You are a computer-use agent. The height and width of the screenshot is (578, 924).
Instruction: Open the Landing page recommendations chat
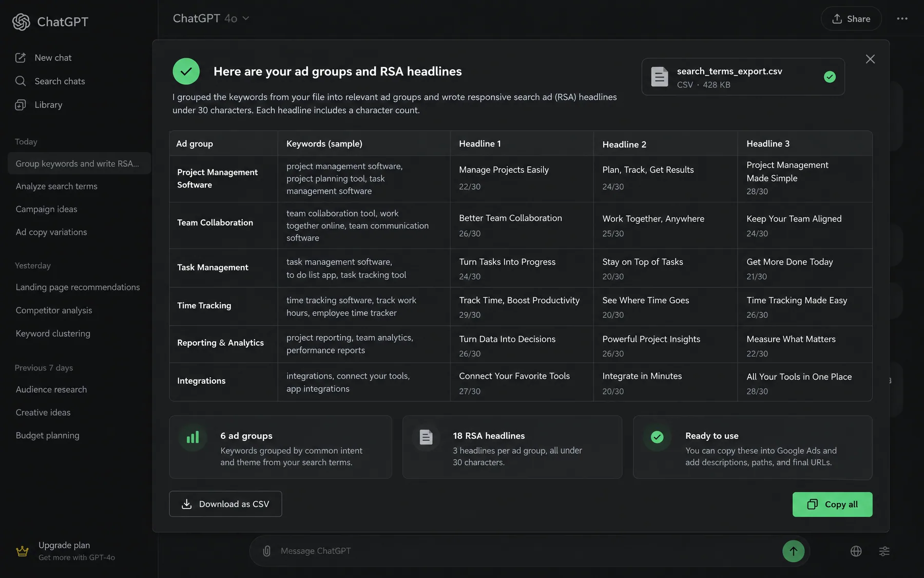(x=78, y=287)
